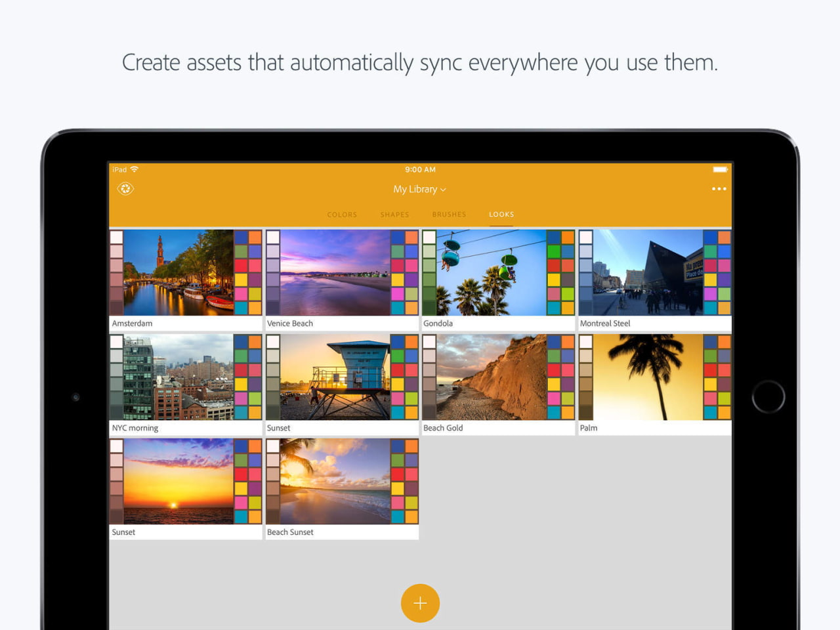The height and width of the screenshot is (630, 840).
Task: Choose the NYC morning skyline photo
Action: tap(178, 377)
